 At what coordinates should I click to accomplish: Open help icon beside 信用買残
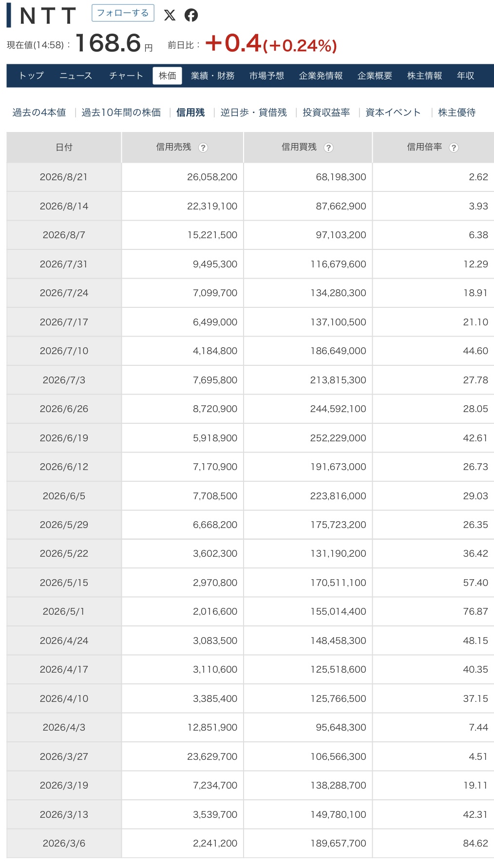pyautogui.click(x=328, y=148)
